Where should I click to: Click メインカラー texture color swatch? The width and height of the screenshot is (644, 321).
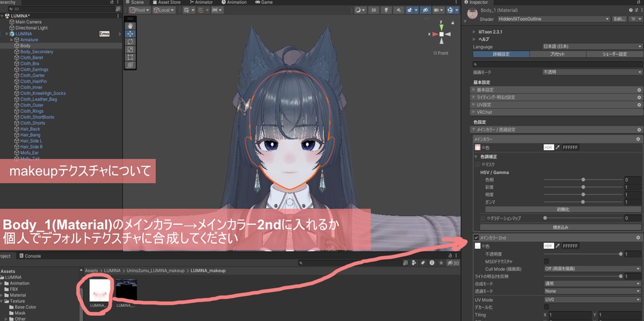[477, 148]
